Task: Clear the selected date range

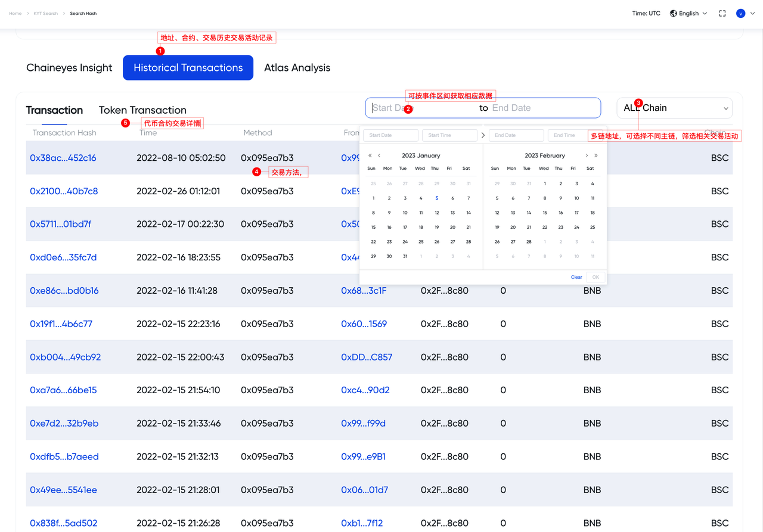Action: tap(576, 277)
